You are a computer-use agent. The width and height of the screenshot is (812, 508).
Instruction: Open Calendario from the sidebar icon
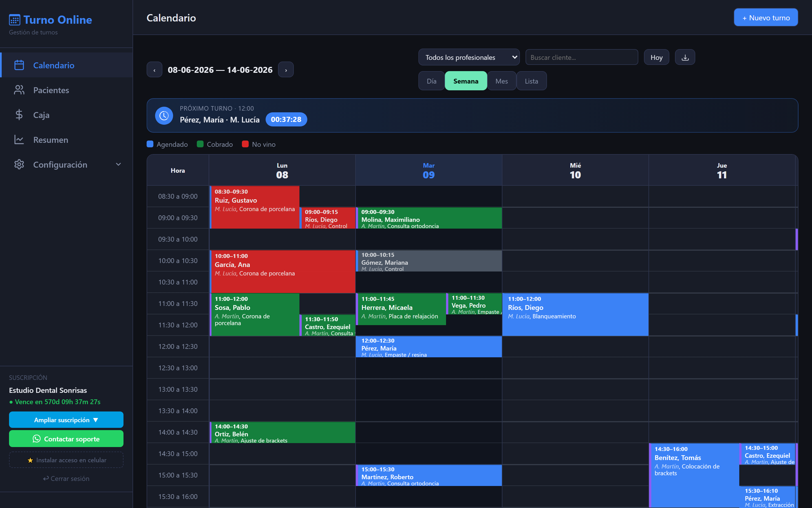[x=19, y=65]
